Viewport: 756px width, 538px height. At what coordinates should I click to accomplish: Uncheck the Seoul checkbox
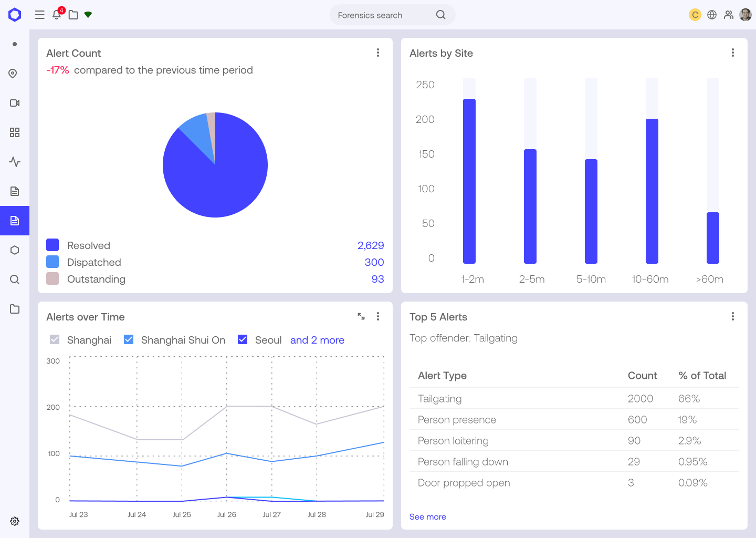click(243, 339)
